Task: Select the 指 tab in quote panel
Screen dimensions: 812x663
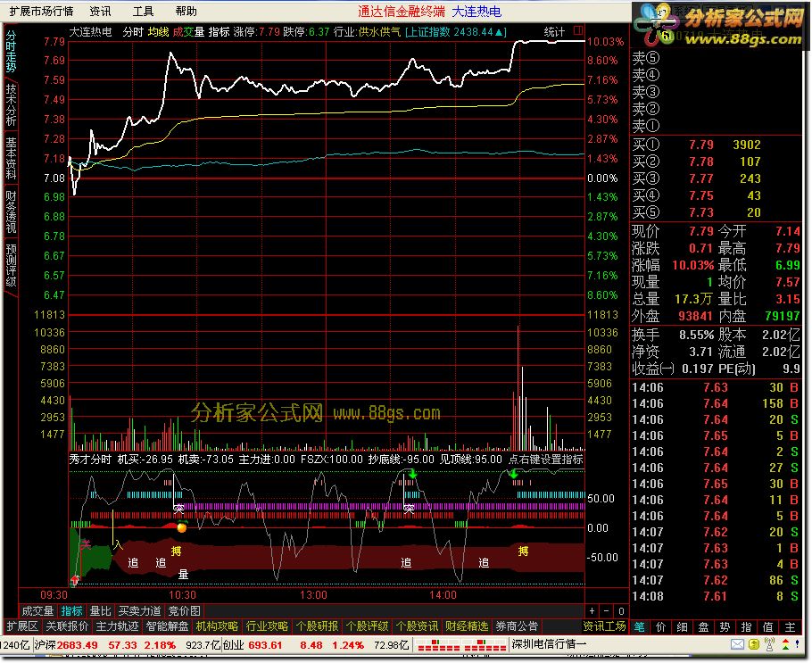Action: click(746, 626)
